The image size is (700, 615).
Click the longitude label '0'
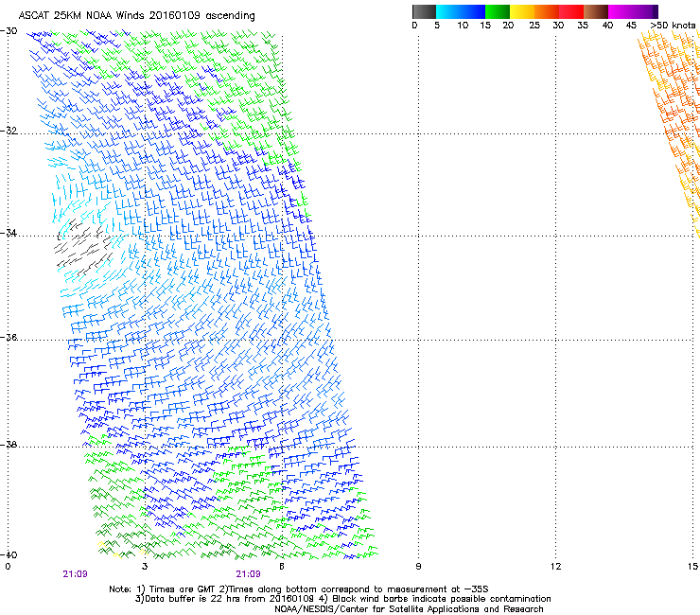click(8, 567)
